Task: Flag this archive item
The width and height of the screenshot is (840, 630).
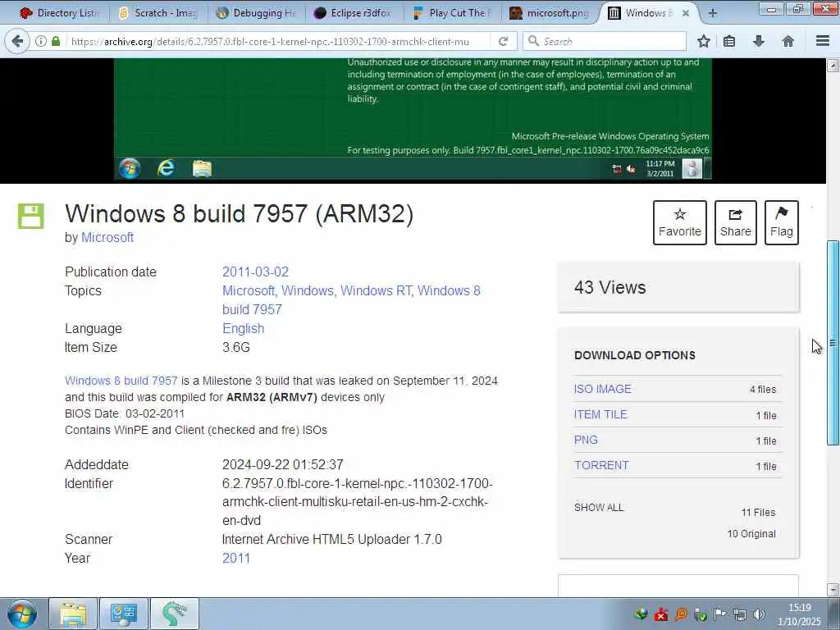Action: (782, 223)
